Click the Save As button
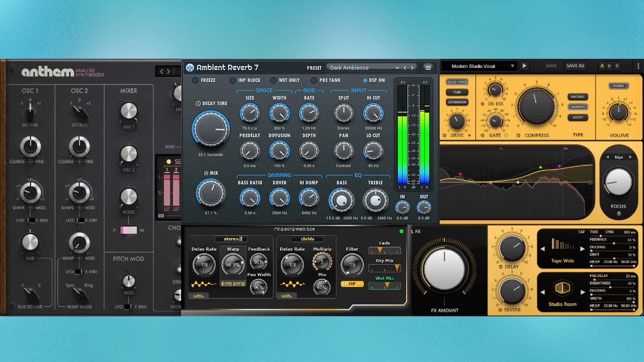 575,66
